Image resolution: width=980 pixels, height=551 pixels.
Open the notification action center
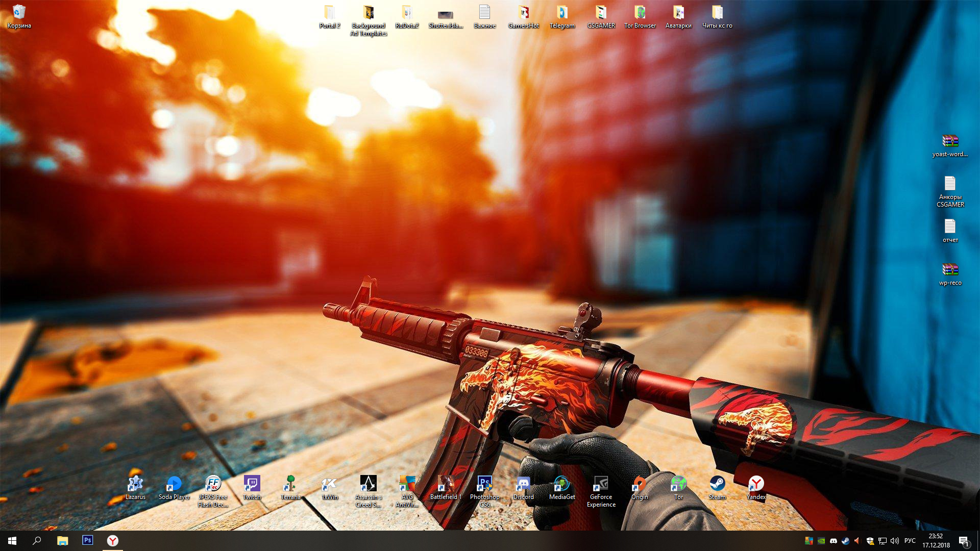point(964,541)
